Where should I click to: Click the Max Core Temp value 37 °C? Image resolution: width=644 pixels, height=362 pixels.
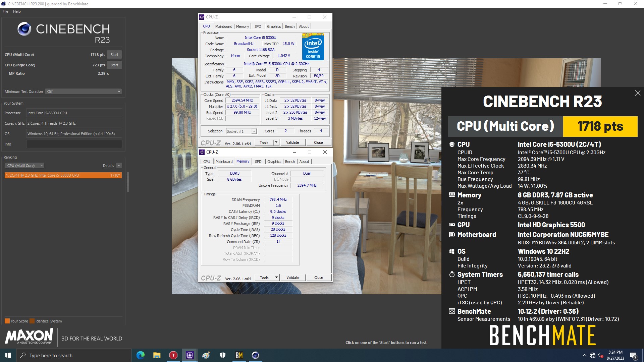[x=524, y=173]
